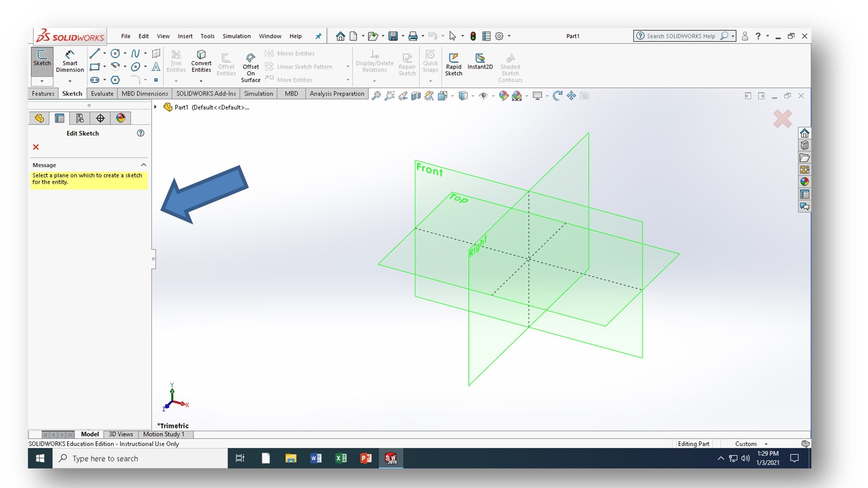Click Zoom to Area icon
The height and width of the screenshot is (488, 868).
point(389,96)
